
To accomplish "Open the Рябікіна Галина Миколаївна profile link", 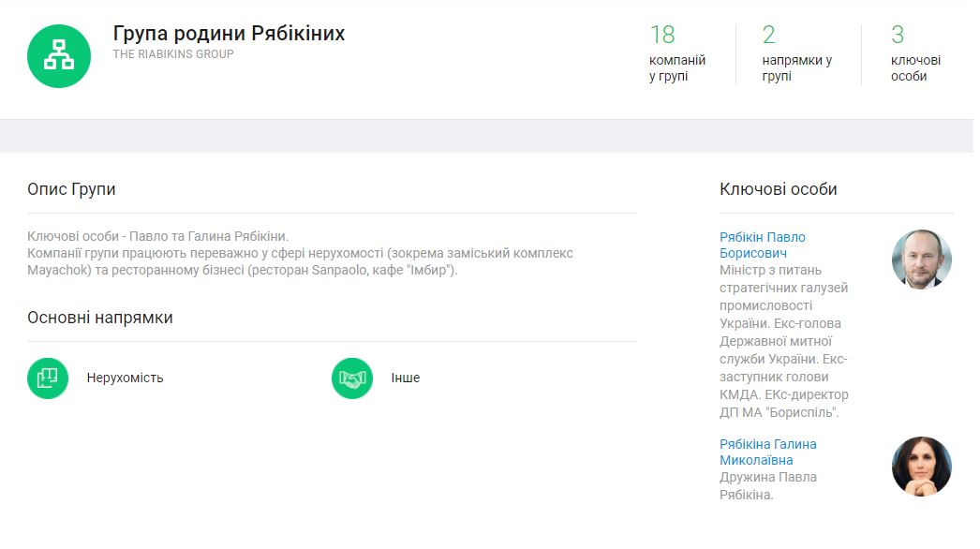I will 767,452.
